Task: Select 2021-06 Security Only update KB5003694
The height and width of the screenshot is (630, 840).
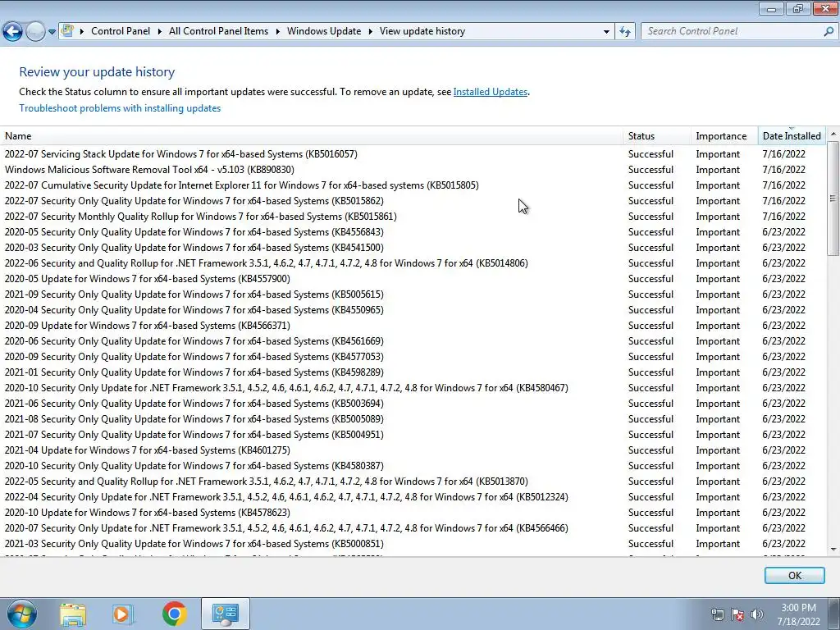Action: tap(413, 403)
